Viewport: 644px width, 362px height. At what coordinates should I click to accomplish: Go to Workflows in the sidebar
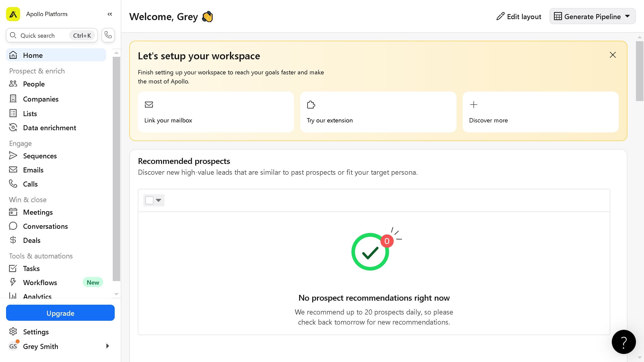[40, 283]
